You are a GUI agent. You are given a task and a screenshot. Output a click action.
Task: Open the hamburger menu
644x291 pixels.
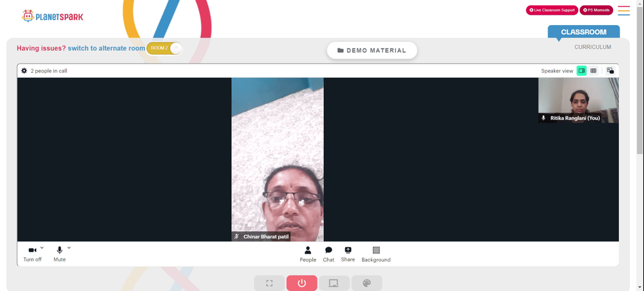623,11
